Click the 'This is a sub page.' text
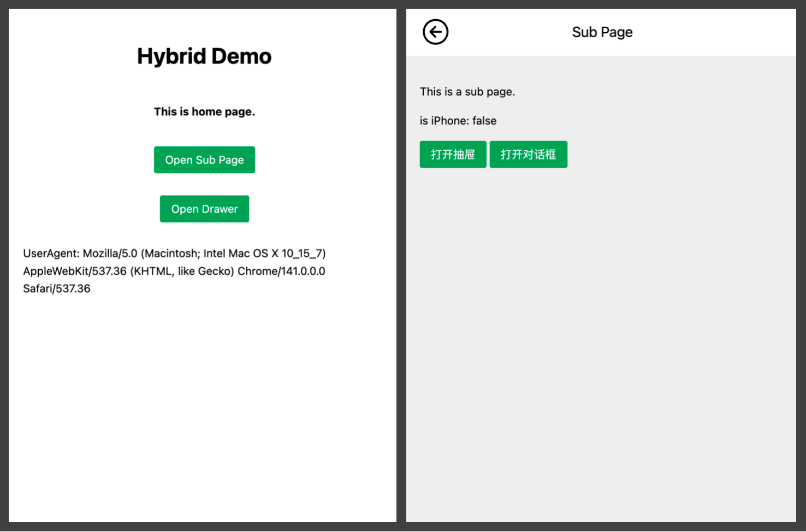 click(x=467, y=92)
